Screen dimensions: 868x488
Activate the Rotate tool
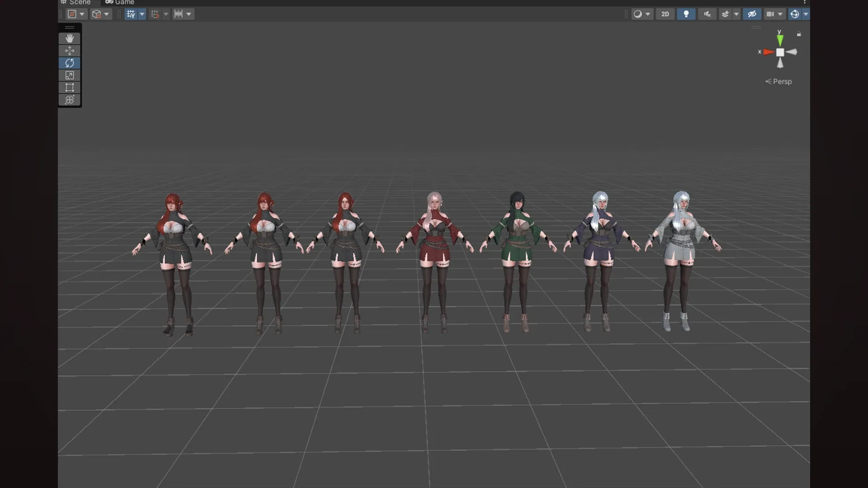pos(69,63)
